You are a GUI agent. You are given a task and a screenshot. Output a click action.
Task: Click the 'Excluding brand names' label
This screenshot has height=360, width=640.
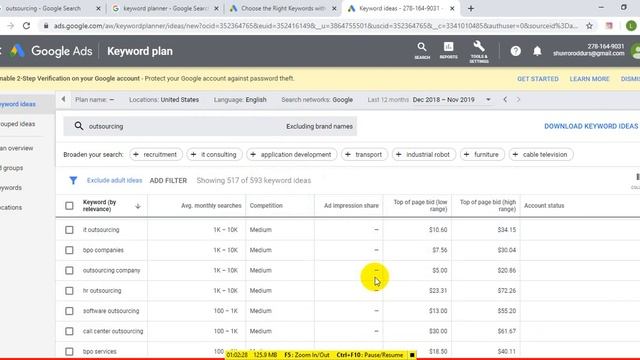[319, 126]
